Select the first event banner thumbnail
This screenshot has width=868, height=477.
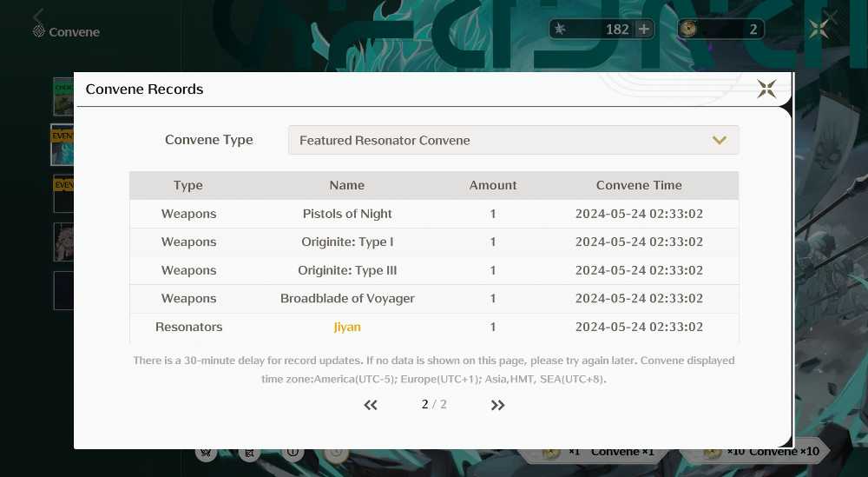62,145
